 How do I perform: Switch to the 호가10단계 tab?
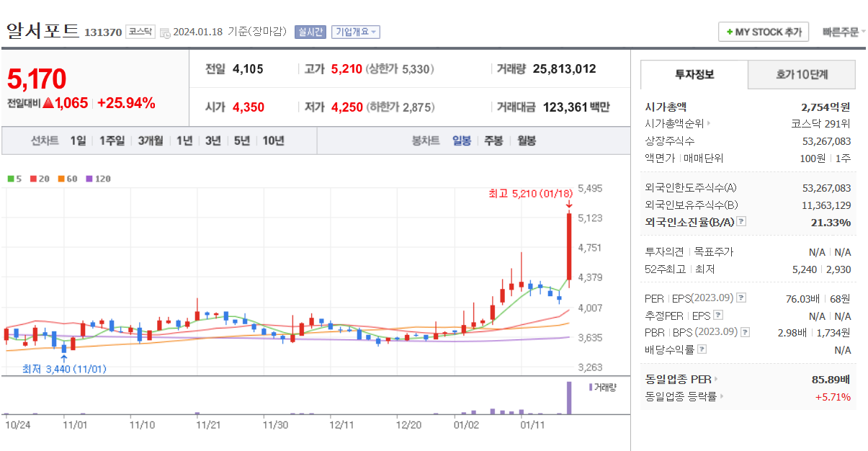pos(802,74)
